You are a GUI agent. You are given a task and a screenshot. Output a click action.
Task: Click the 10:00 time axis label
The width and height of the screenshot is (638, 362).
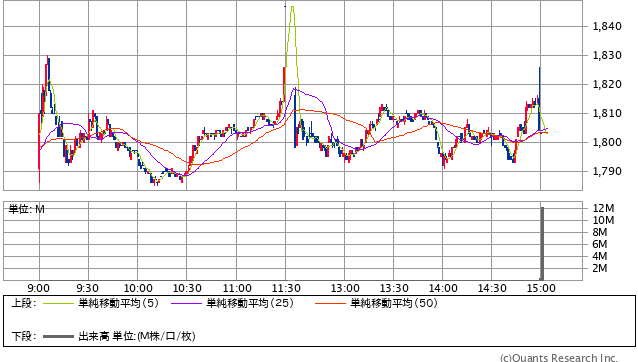pyautogui.click(x=138, y=288)
